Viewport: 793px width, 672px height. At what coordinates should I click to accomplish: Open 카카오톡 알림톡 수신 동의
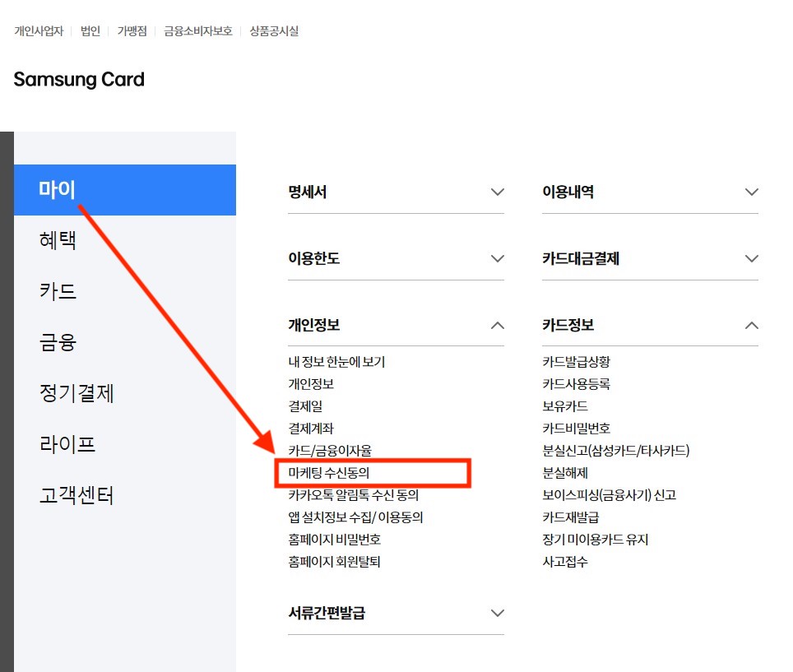click(x=354, y=495)
